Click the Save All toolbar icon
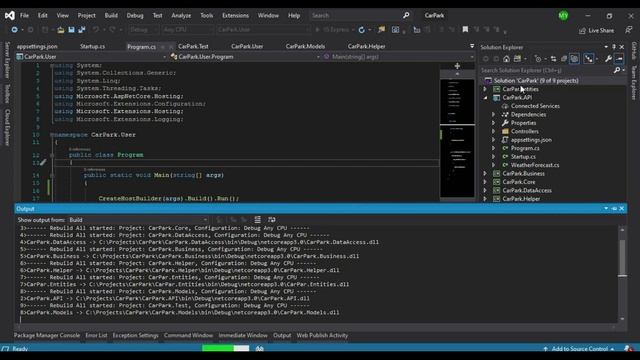The image size is (640, 360). click(82, 30)
